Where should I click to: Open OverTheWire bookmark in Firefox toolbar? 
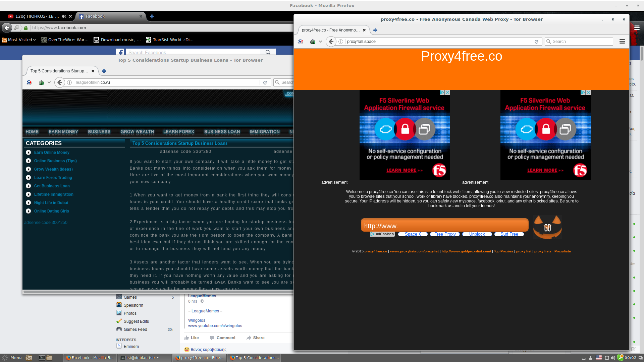click(65, 40)
